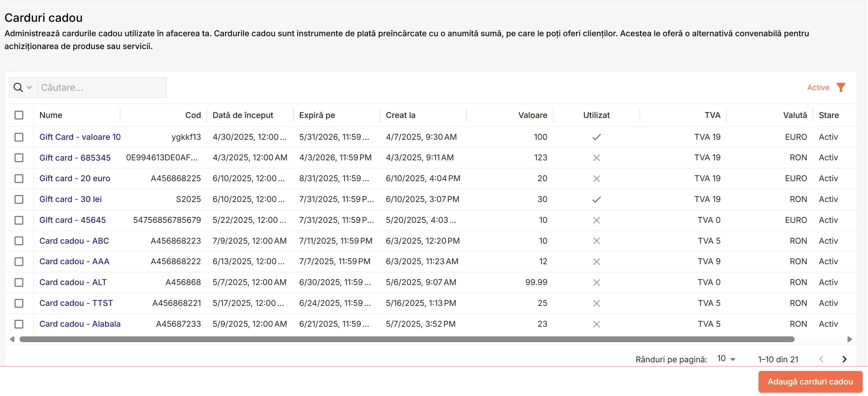Sort by the Valoare column header
This screenshot has width=868, height=396.
(532, 115)
